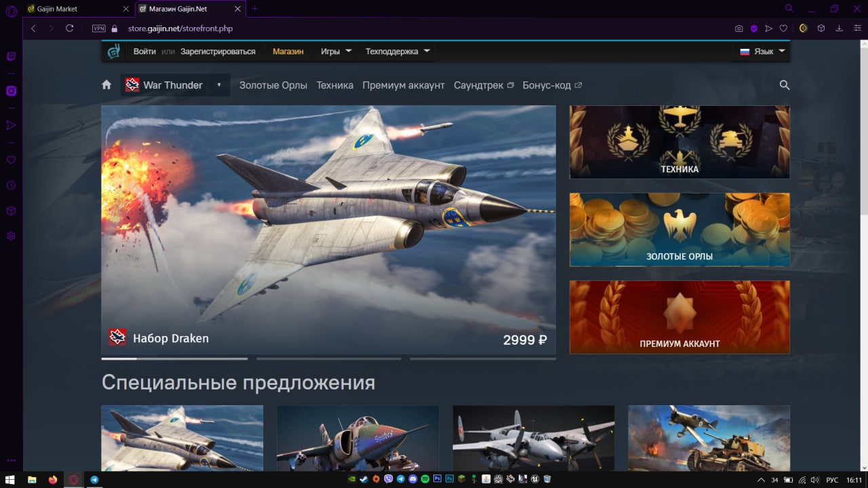The height and width of the screenshot is (488, 868).
Task: Open the extensions cube in the toolbar
Action: [821, 29]
